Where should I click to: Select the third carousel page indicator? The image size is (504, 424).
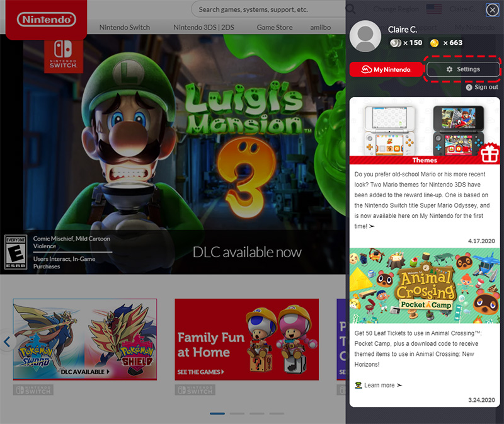coord(257,413)
